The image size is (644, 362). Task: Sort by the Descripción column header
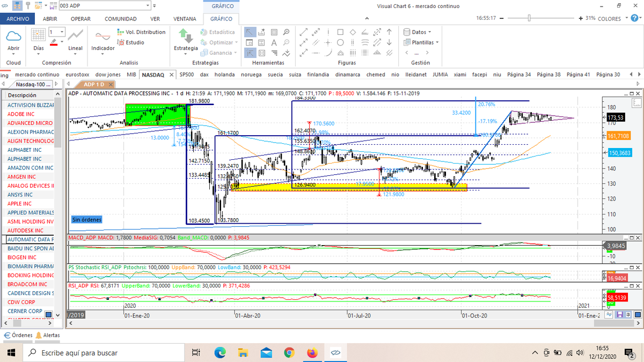coord(28,95)
